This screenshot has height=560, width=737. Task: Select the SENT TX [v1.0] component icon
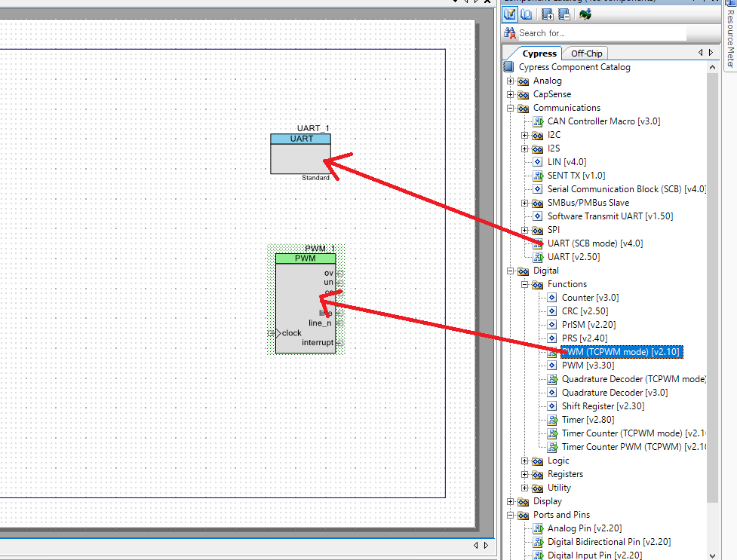(x=538, y=176)
